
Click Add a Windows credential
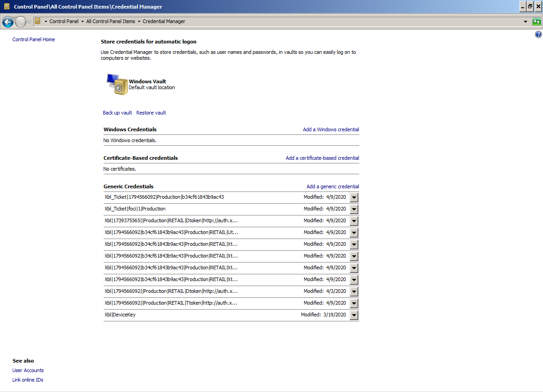(331, 129)
